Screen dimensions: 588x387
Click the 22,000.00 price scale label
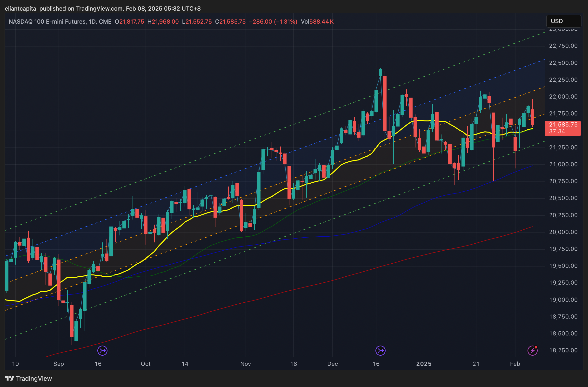click(x=563, y=97)
